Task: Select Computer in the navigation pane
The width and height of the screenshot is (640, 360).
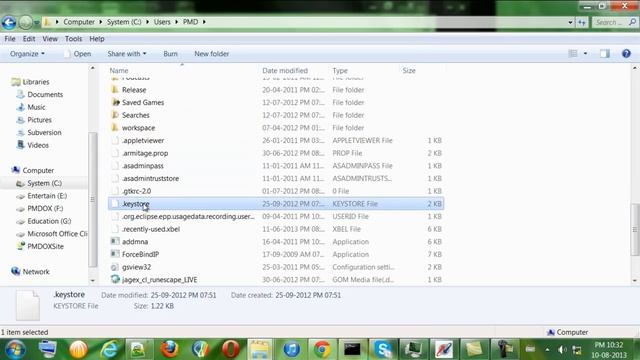Action: tap(33, 170)
